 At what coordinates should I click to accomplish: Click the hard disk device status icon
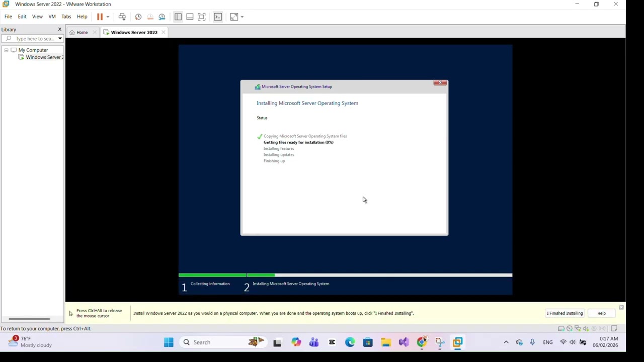pos(561,329)
